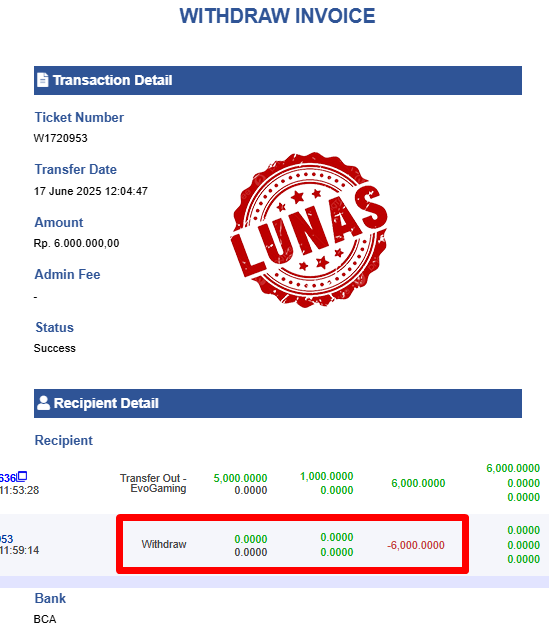Click the Recipient Detail header text
The width and height of the screenshot is (549, 642).
click(106, 403)
